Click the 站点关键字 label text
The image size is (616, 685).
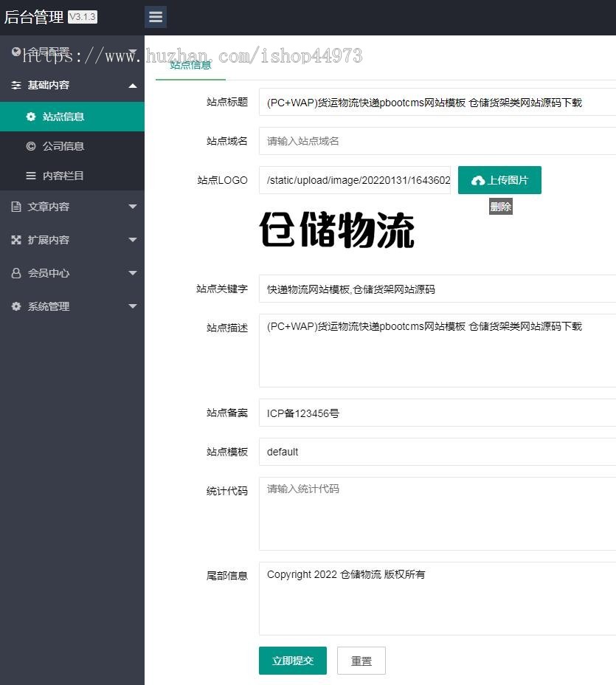pyautogui.click(x=222, y=289)
